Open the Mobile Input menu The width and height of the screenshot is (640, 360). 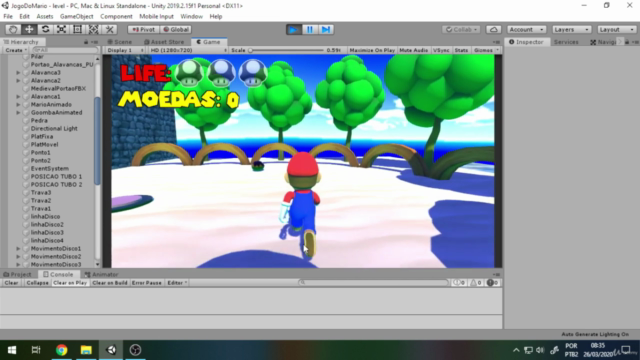click(x=156, y=17)
